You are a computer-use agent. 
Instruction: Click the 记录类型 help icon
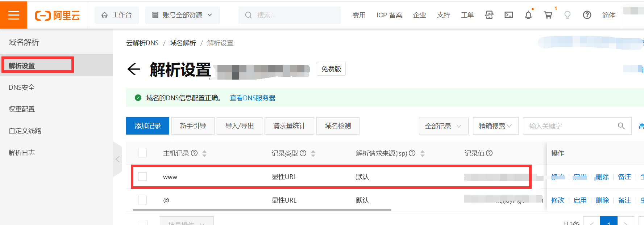(303, 153)
